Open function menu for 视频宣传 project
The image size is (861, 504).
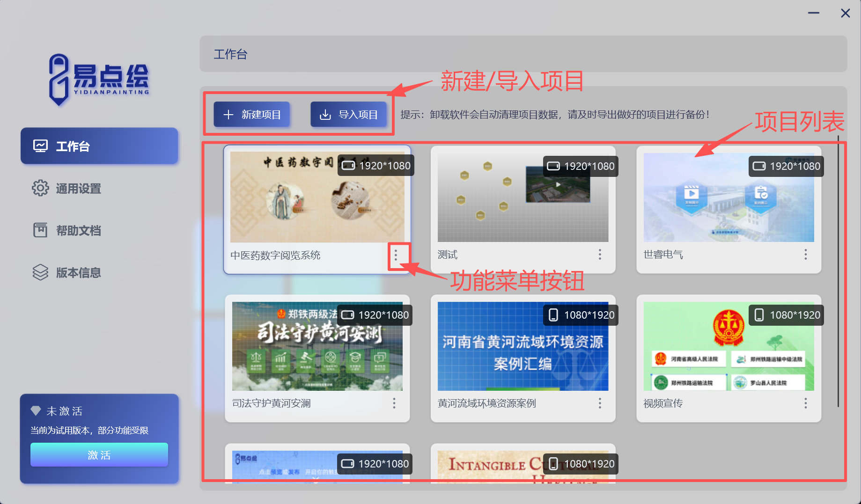tap(806, 403)
